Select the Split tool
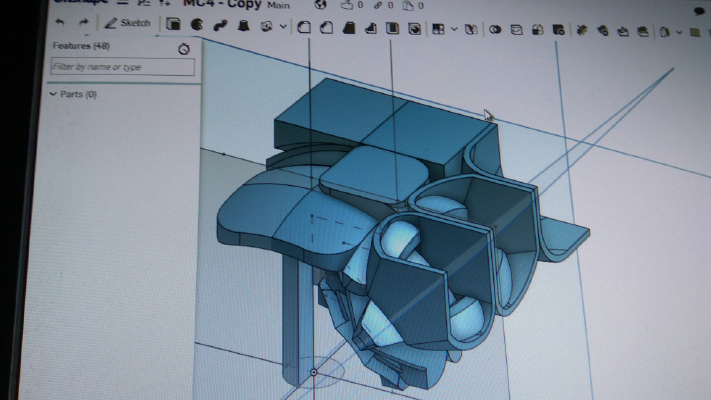The height and width of the screenshot is (400, 711). 516,30
